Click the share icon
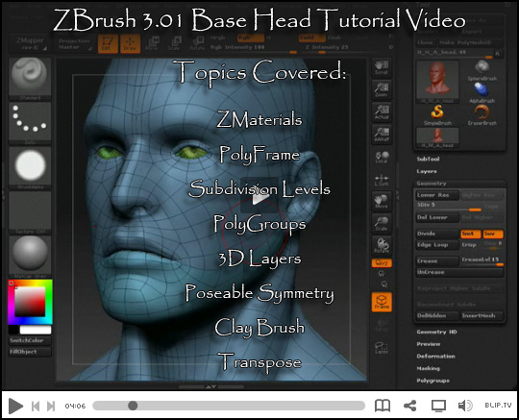519x420 pixels. (409, 406)
